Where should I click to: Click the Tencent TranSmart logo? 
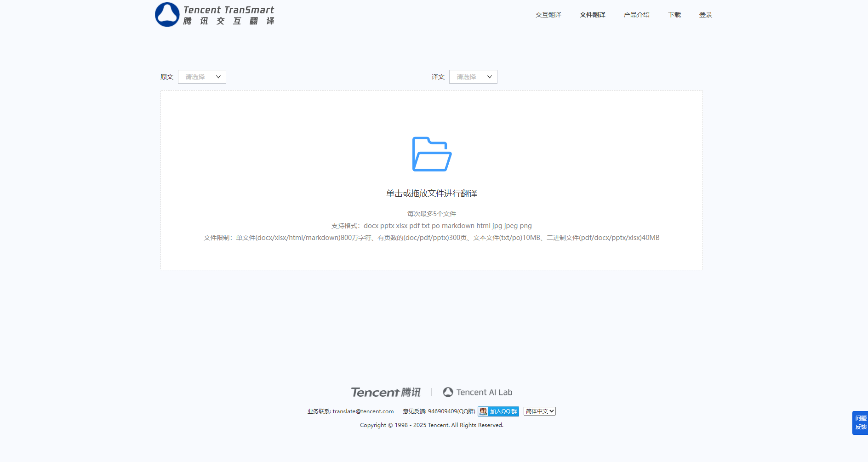(x=214, y=14)
